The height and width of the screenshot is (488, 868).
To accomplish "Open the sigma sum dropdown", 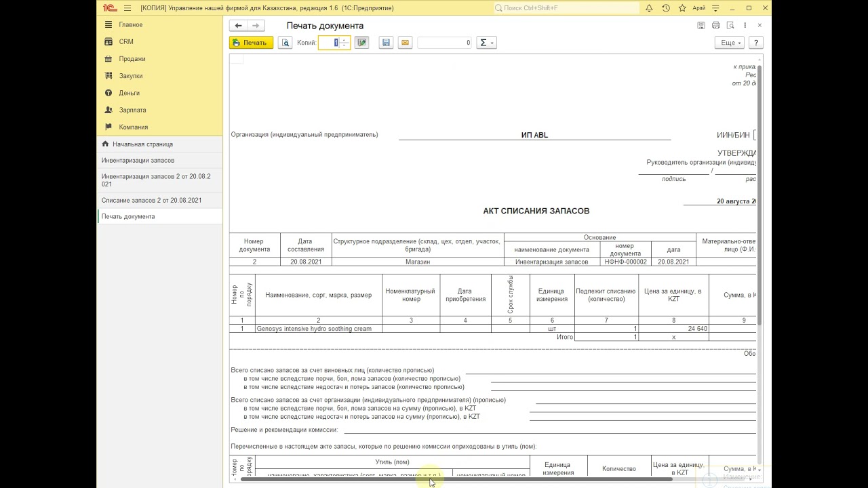I will tap(486, 43).
